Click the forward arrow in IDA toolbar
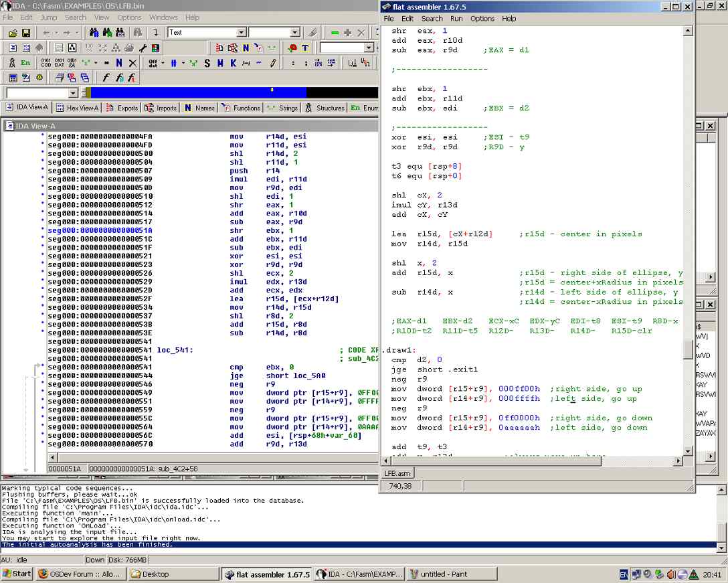The height and width of the screenshot is (583, 728). coord(66,33)
